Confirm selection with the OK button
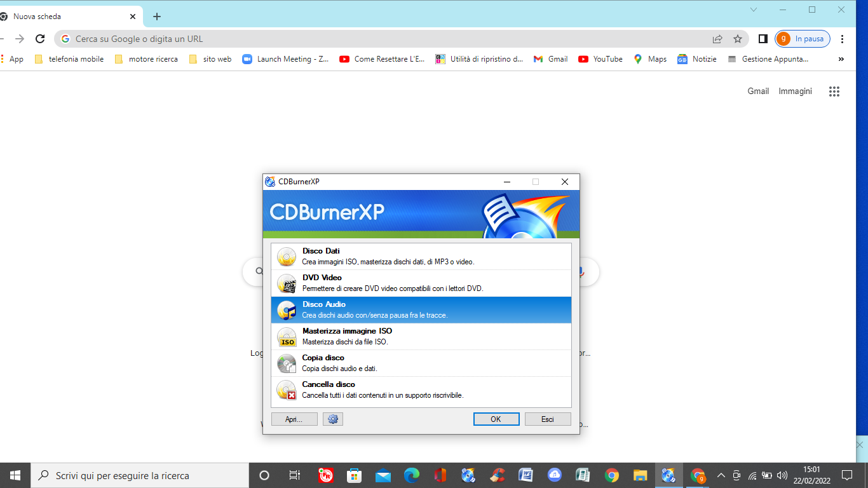This screenshot has width=868, height=488. (496, 419)
